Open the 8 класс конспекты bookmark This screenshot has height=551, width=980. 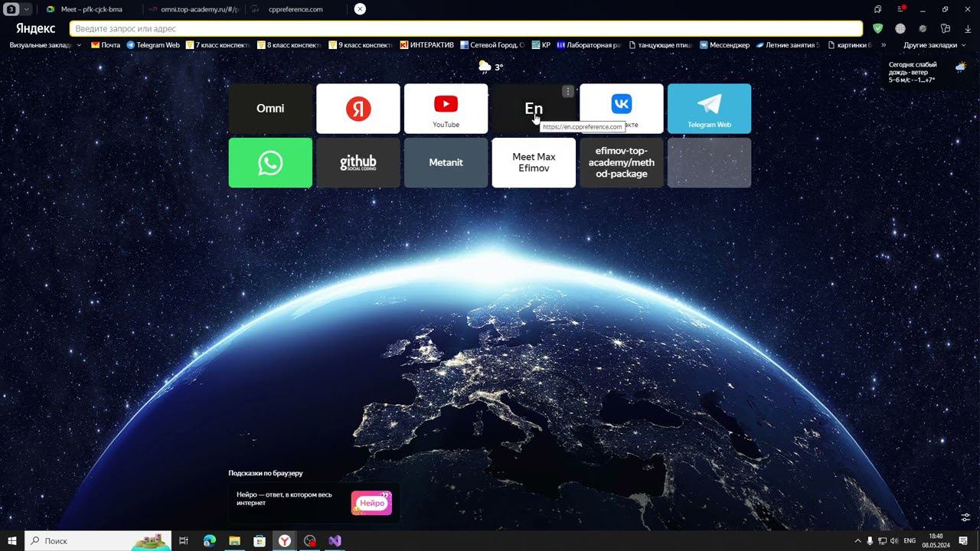tap(289, 45)
